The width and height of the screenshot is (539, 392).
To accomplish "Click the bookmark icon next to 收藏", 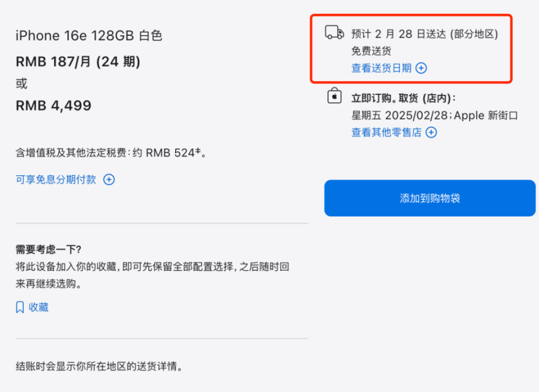I will pos(19,307).
